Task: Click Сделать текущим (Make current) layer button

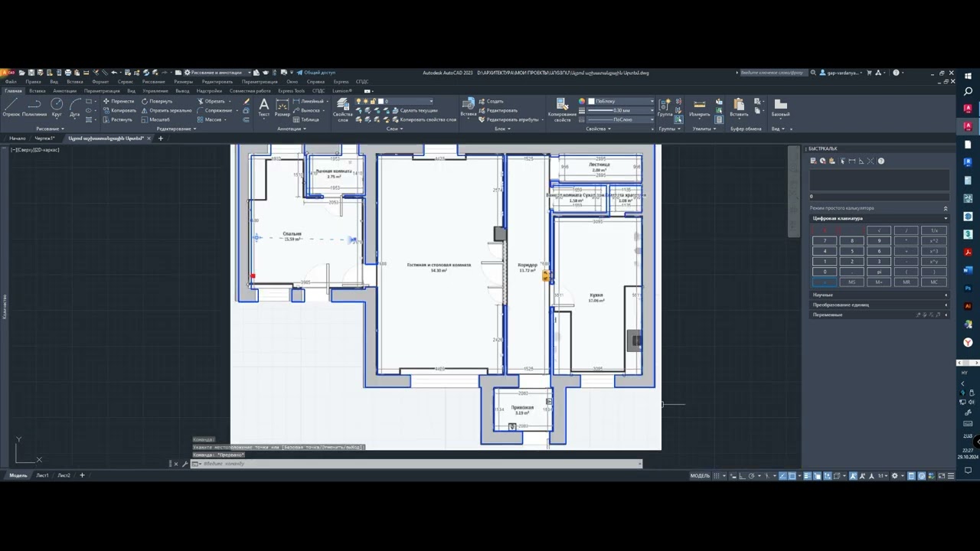Action: click(x=414, y=110)
